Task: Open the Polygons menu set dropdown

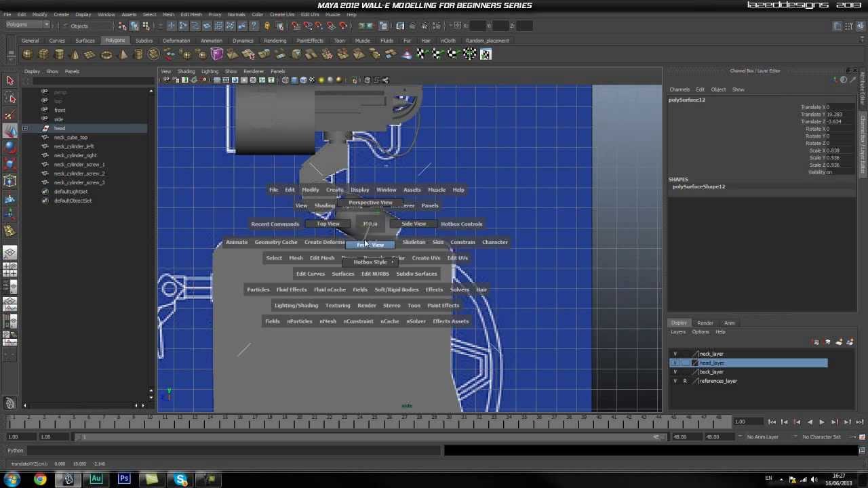Action: (x=27, y=26)
